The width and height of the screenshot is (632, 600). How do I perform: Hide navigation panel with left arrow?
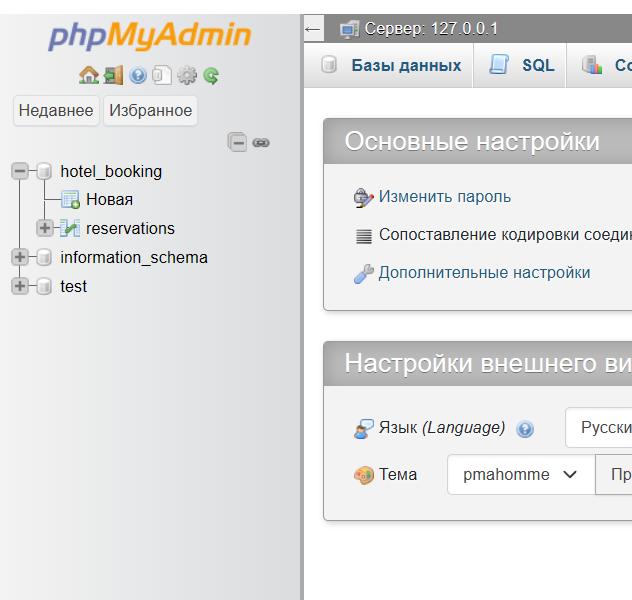coord(313,29)
